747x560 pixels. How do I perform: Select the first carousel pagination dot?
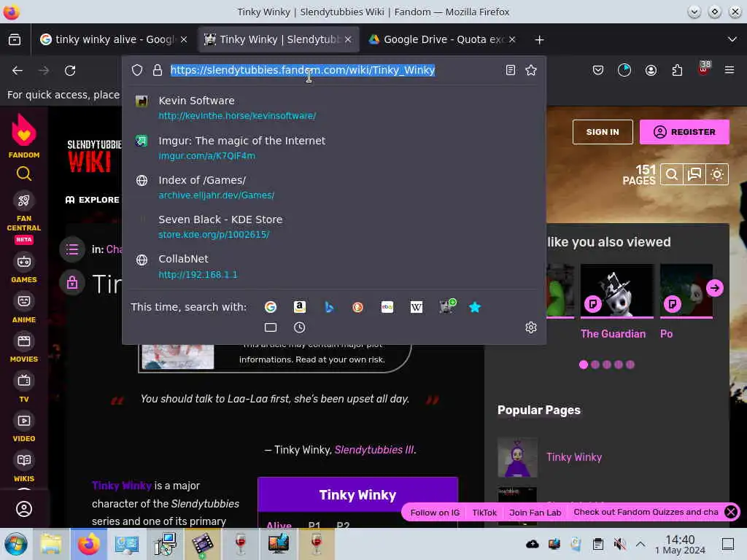[x=584, y=365]
